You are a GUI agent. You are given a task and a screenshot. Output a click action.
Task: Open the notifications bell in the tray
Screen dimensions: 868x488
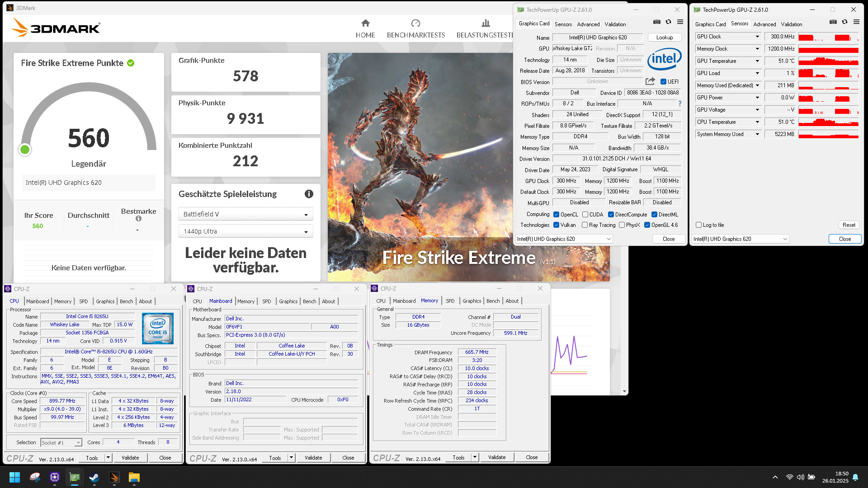point(855,477)
